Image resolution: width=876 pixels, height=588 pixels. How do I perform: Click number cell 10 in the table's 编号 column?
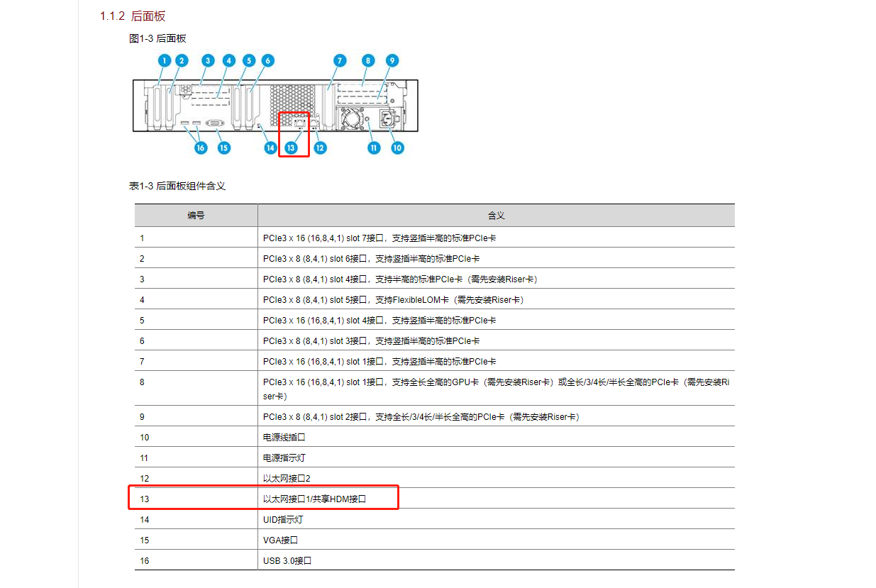[196, 438]
